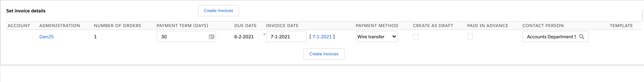This screenshot has height=82, width=644.
Task: Click the contact card icon in Payment Term field
Action: coord(211,37)
